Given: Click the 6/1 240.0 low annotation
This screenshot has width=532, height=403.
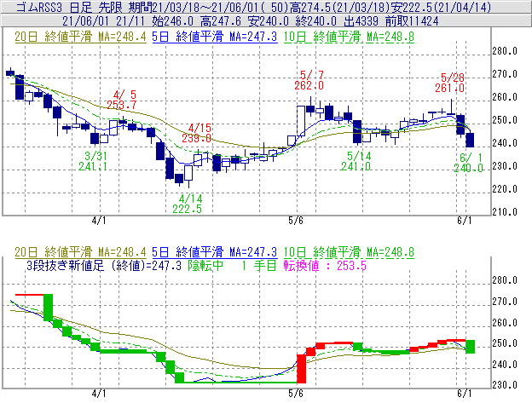Looking at the screenshot, I should click(x=469, y=163).
